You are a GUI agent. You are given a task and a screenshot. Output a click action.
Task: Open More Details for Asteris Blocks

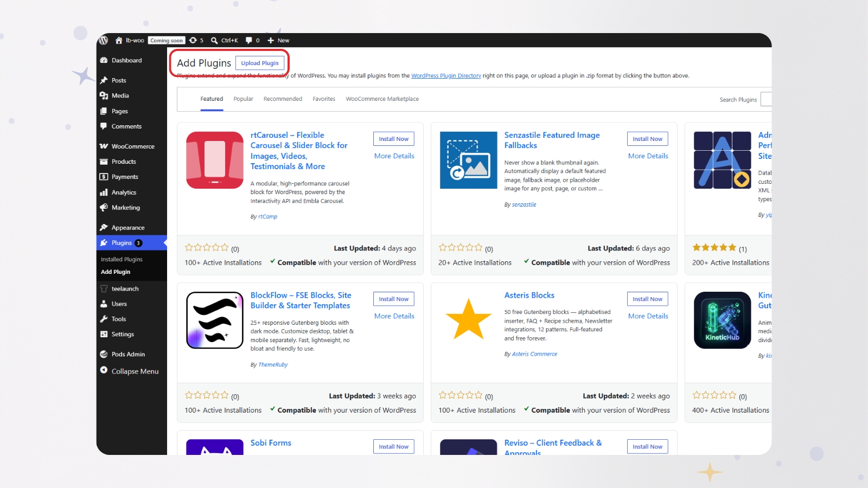(648, 316)
